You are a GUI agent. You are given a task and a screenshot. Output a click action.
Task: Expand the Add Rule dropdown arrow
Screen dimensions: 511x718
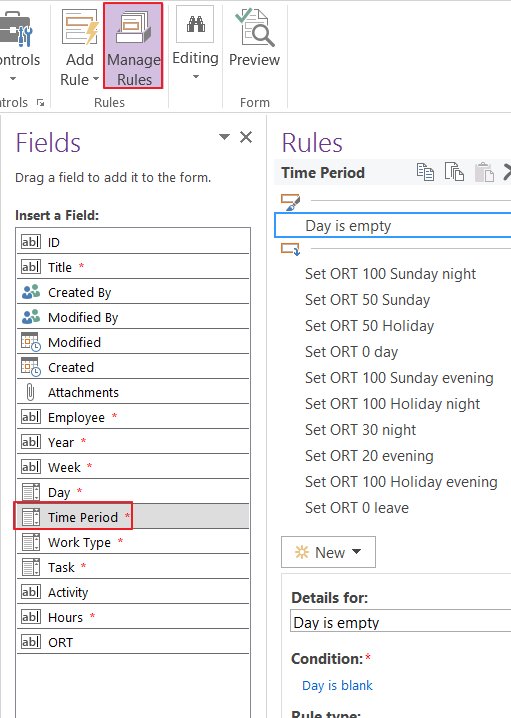[96, 79]
